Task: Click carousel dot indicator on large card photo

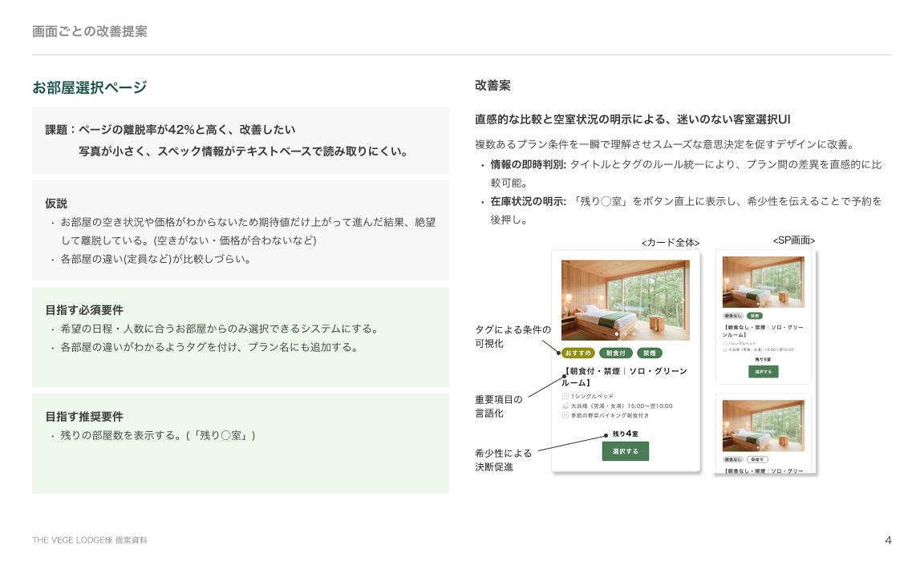Action: [616, 334]
